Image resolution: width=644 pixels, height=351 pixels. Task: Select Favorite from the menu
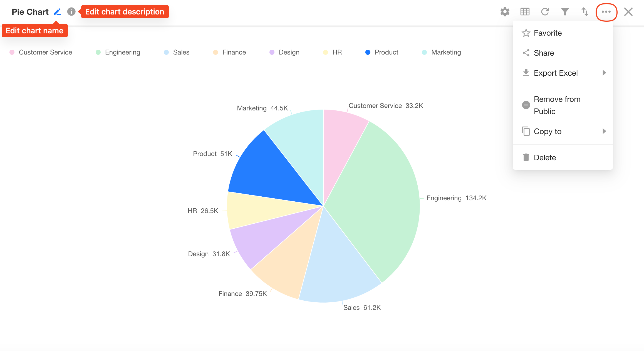[548, 33]
